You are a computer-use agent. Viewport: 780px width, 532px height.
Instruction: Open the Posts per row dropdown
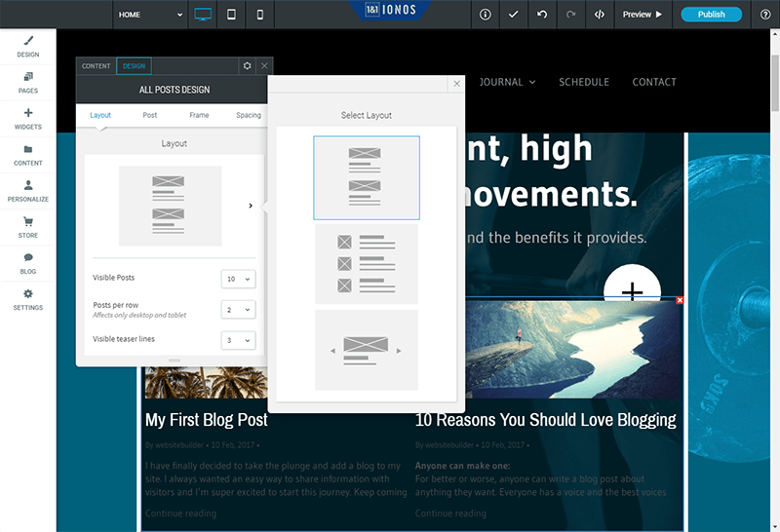[238, 310]
